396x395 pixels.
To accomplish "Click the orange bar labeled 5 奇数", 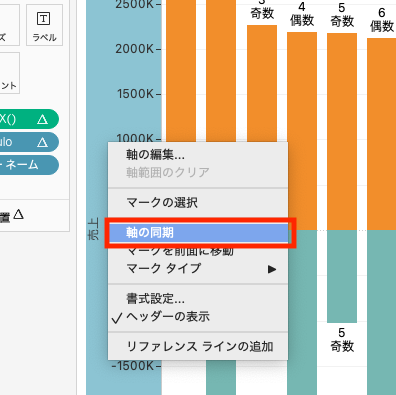I will 342,131.
